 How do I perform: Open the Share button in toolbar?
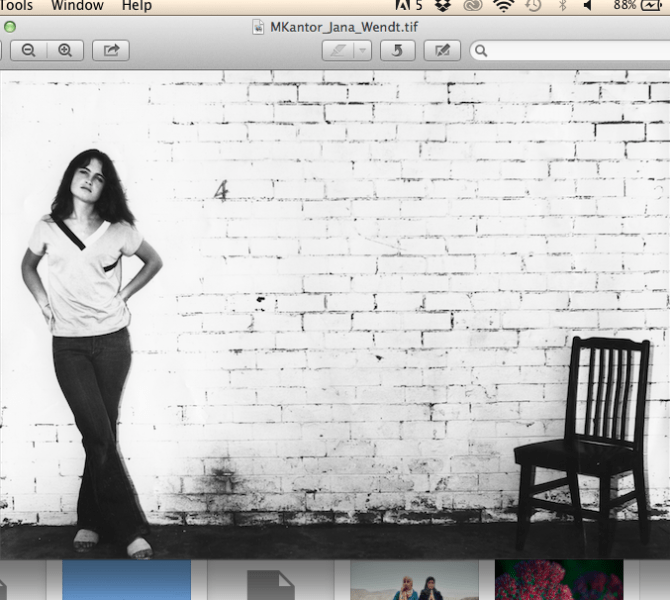pos(111,50)
